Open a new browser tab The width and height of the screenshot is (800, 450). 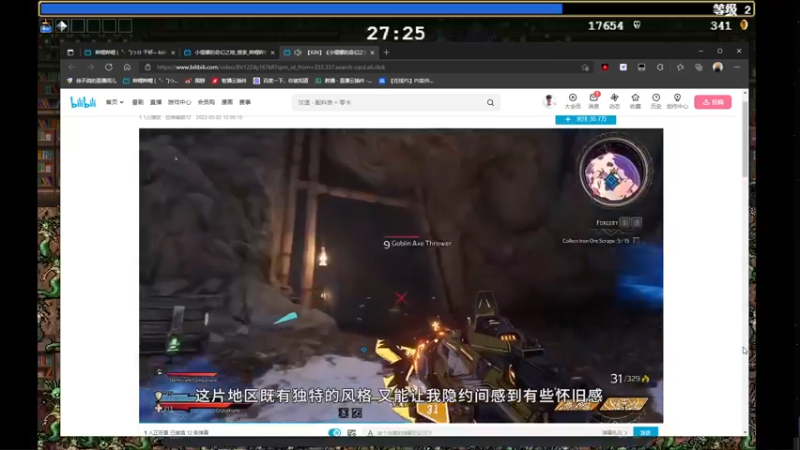(386, 52)
